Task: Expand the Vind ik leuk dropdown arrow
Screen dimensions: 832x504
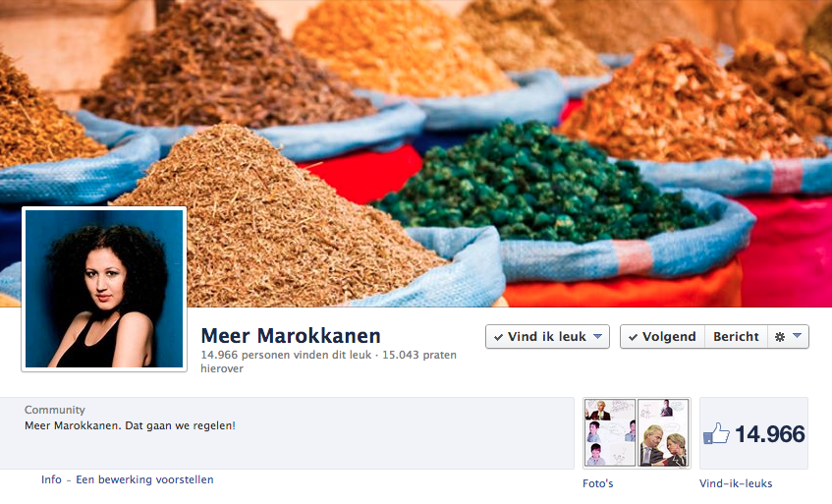Action: (597, 336)
